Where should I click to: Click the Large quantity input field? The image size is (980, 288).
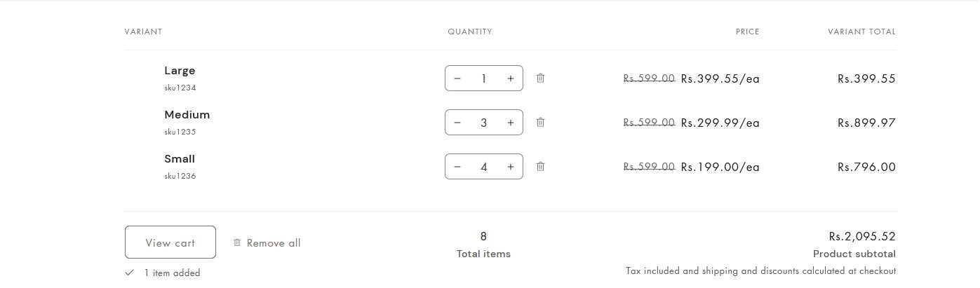click(484, 78)
